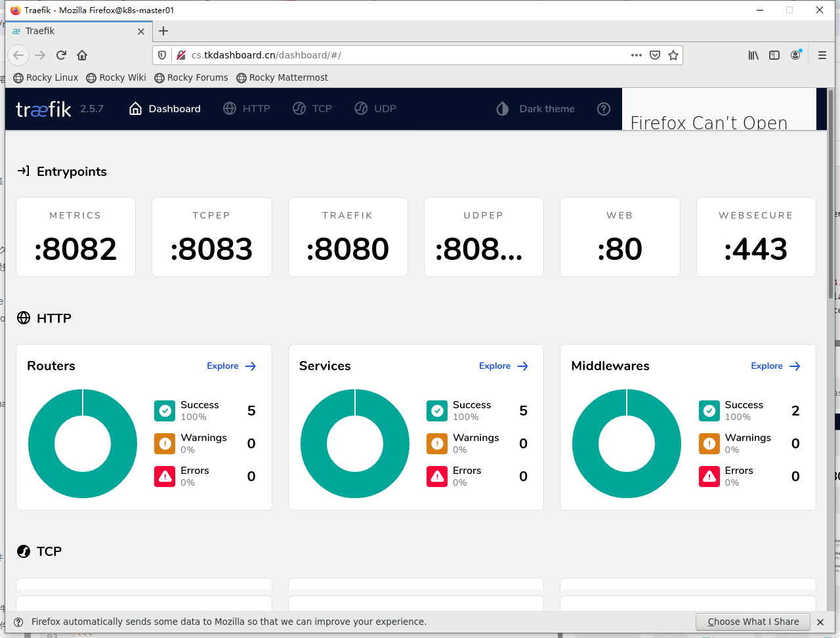Click Choose What I Share button
Image resolution: width=840 pixels, height=638 pixels.
[753, 622]
